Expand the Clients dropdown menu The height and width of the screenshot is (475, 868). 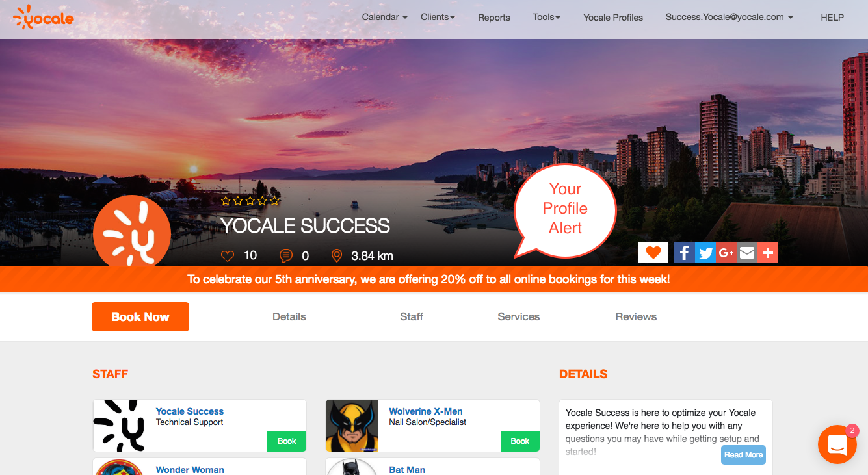click(438, 17)
